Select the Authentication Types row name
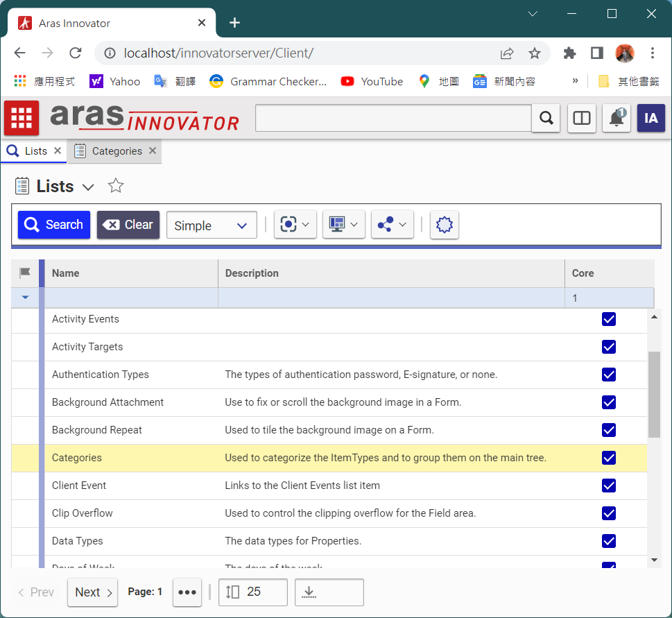Image resolution: width=672 pixels, height=618 pixels. pyautogui.click(x=101, y=375)
